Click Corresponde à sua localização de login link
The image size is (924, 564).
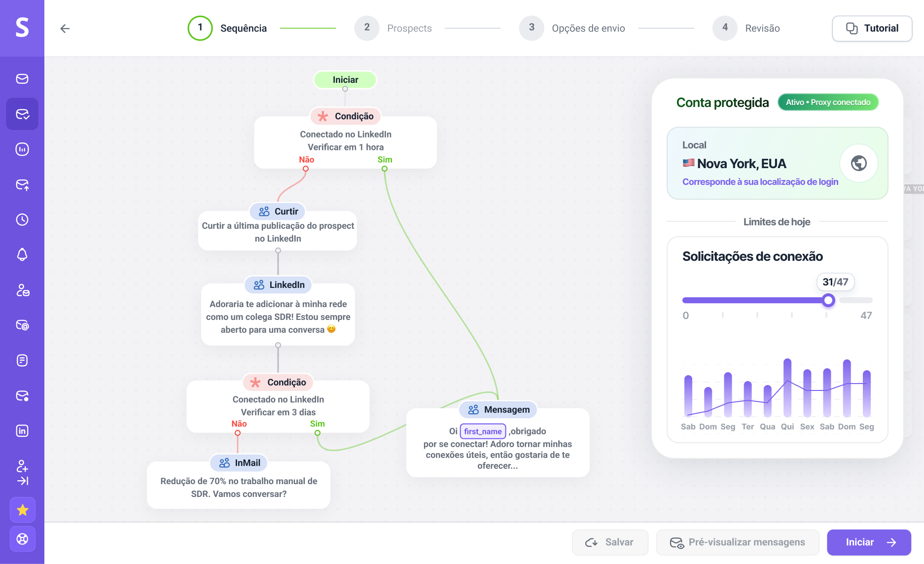click(760, 182)
